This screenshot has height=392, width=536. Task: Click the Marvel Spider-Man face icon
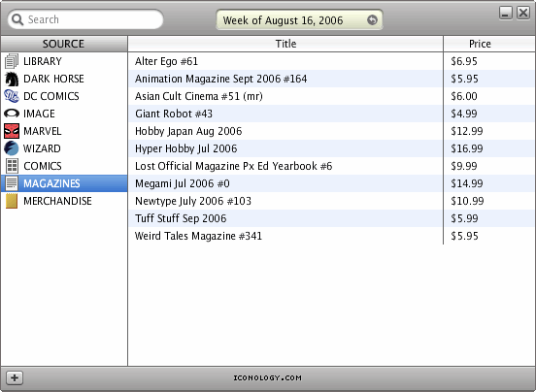[x=12, y=131]
